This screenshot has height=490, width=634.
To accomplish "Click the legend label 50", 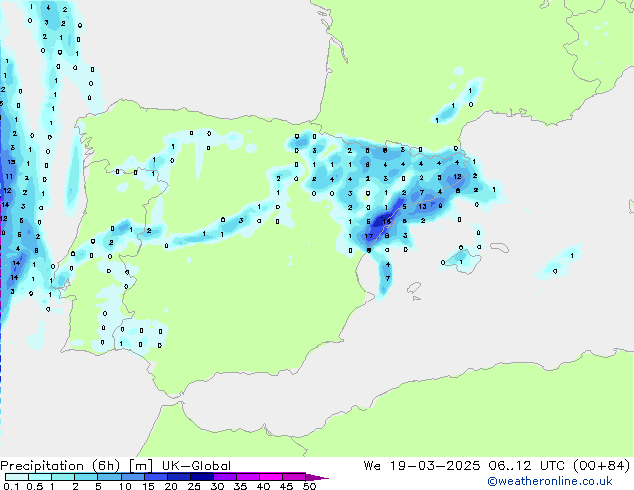I will pos(309,486).
